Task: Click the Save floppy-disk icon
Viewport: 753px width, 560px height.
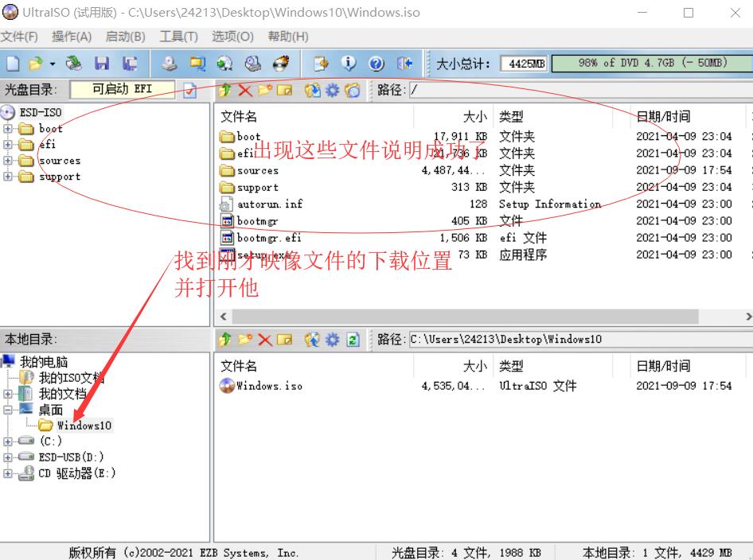Action: point(101,64)
